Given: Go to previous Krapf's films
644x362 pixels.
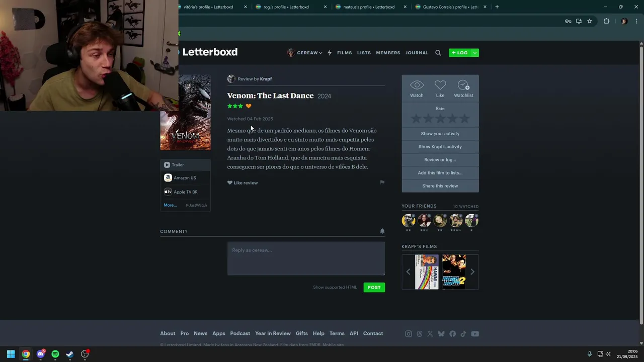Looking at the screenshot, I should coord(408,271).
